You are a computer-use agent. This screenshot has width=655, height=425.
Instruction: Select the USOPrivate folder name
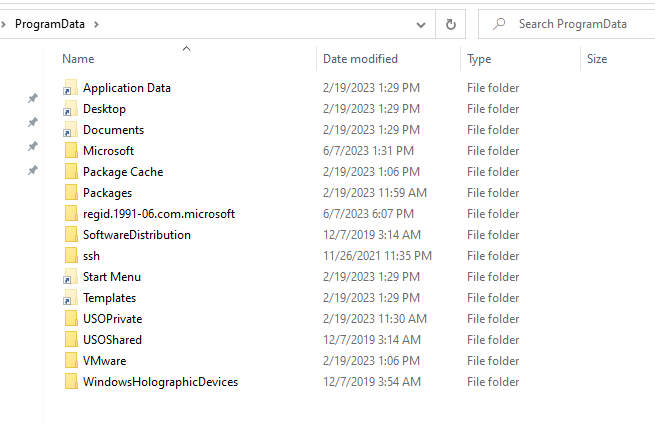coord(112,318)
